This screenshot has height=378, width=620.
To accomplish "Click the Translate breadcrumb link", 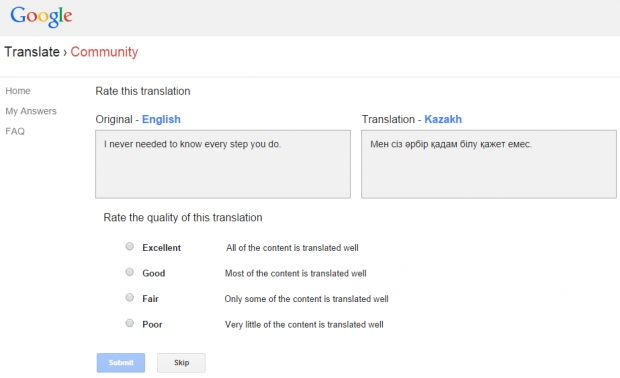I will tap(32, 52).
